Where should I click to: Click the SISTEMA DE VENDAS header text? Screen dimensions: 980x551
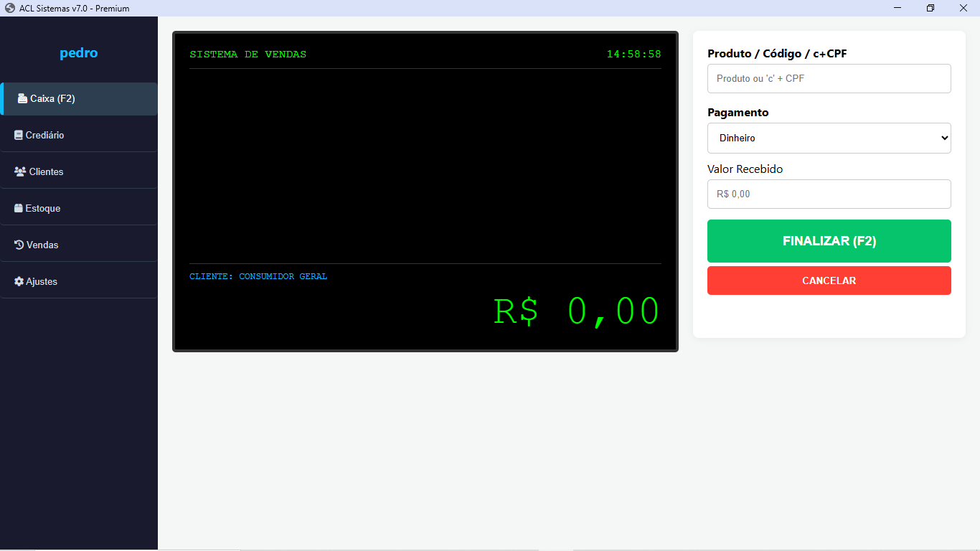(248, 55)
